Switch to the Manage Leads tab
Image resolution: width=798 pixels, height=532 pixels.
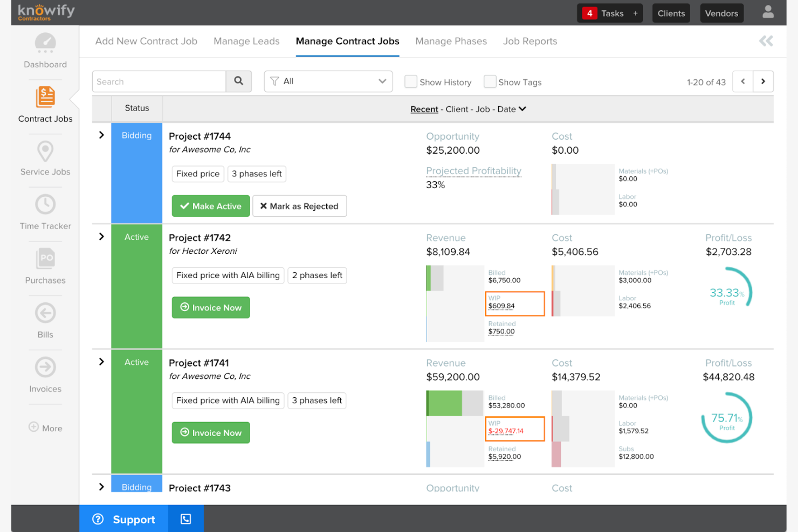pyautogui.click(x=246, y=41)
